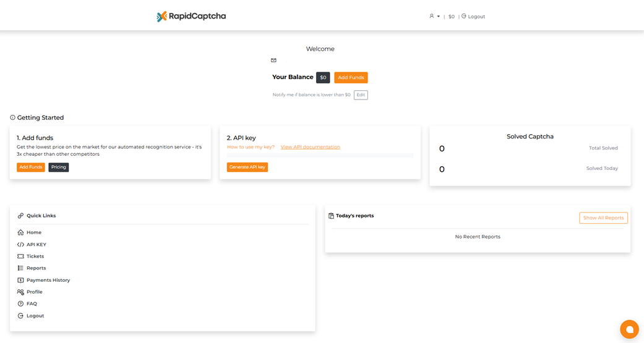Click the Home icon in Quick Links

[x=20, y=232]
